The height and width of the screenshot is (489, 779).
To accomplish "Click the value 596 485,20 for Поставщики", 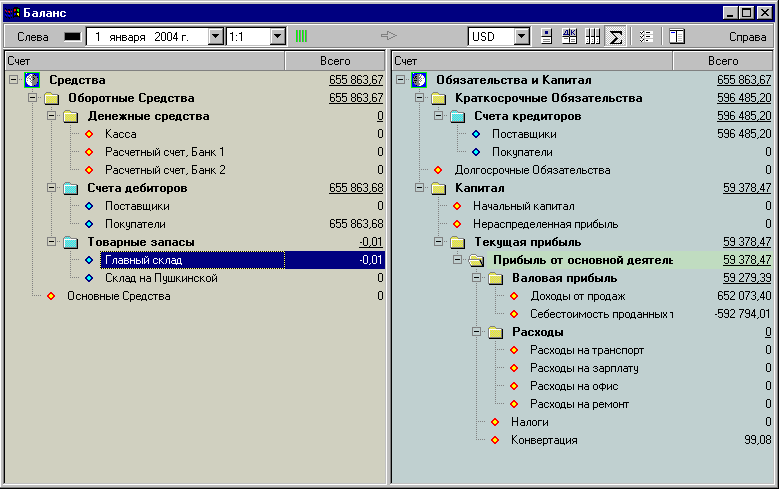I will [x=744, y=134].
